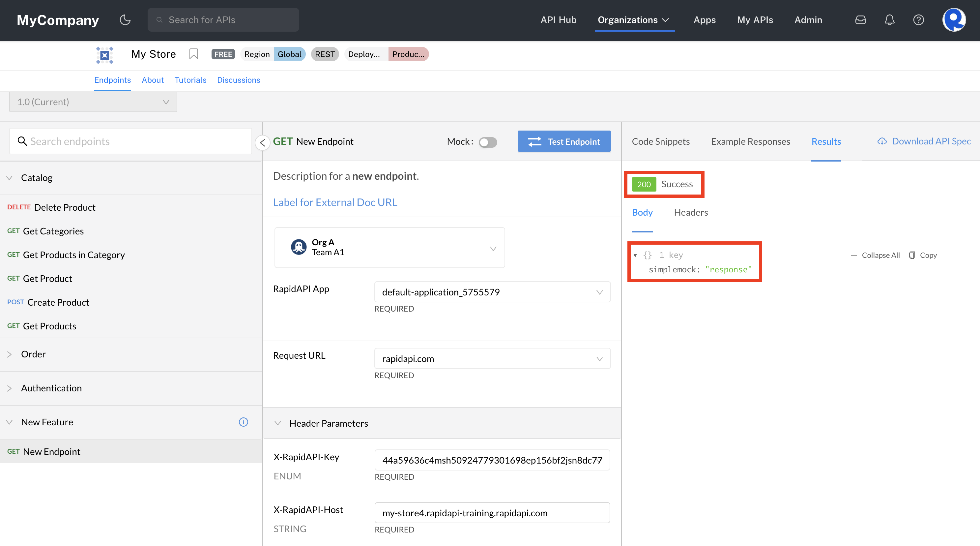Toggle the Mock switch
The height and width of the screenshot is (546, 980).
tap(488, 142)
